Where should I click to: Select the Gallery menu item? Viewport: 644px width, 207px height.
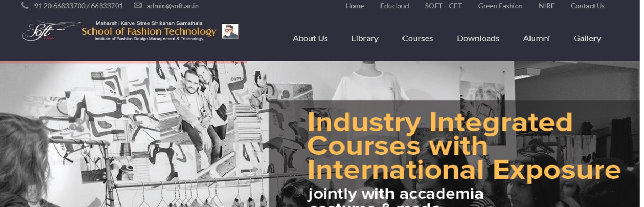coord(587,38)
